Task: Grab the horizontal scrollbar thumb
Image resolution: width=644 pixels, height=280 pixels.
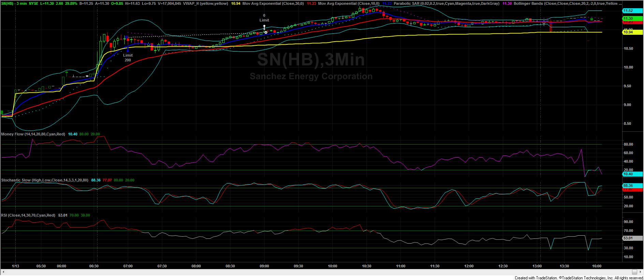Action: point(635,272)
